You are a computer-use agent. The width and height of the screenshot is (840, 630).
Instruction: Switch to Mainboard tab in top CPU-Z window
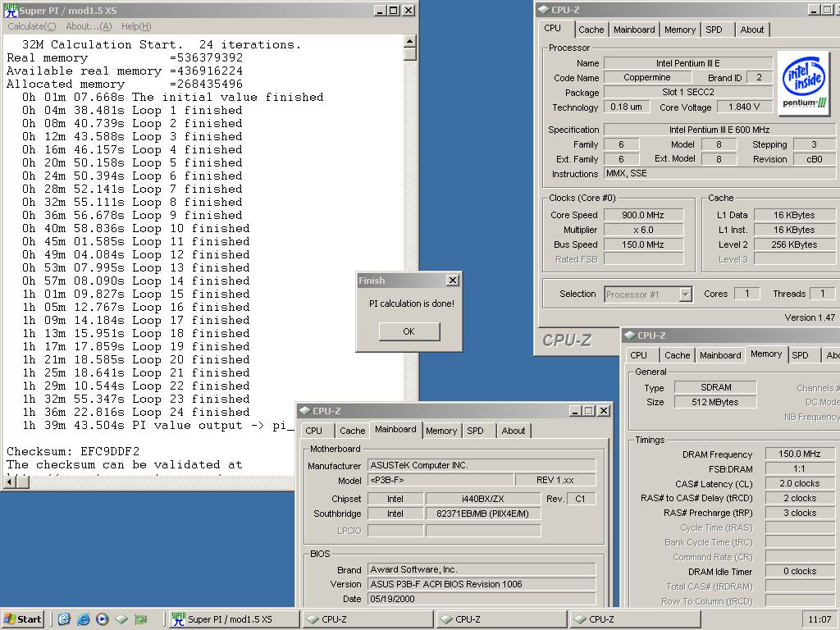(x=634, y=30)
